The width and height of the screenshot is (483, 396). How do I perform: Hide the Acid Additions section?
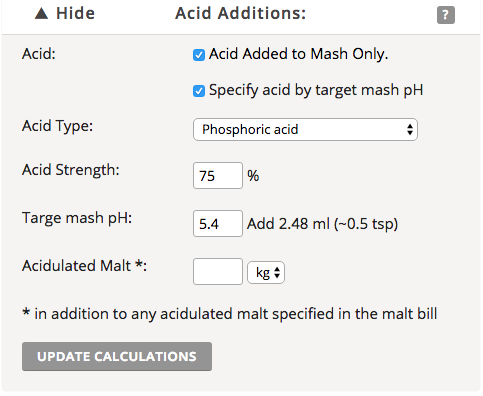coord(65,13)
